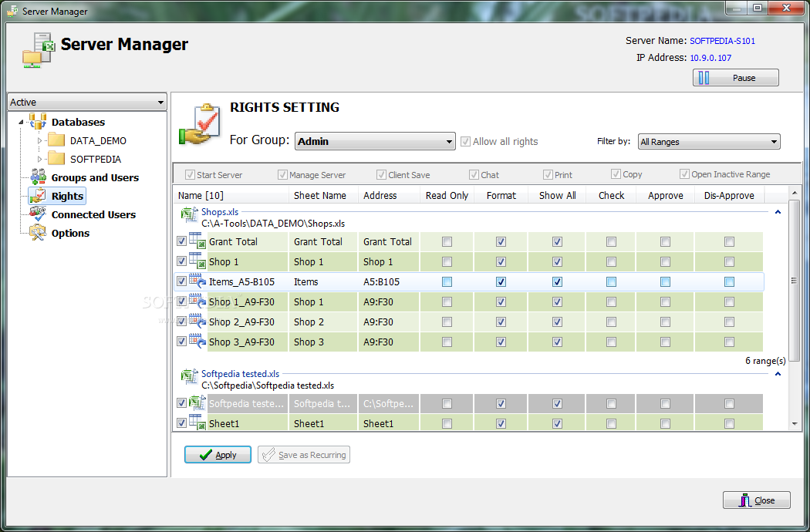Click the Grant Total sheet icon
This screenshot has width=810, height=532.
197,241
